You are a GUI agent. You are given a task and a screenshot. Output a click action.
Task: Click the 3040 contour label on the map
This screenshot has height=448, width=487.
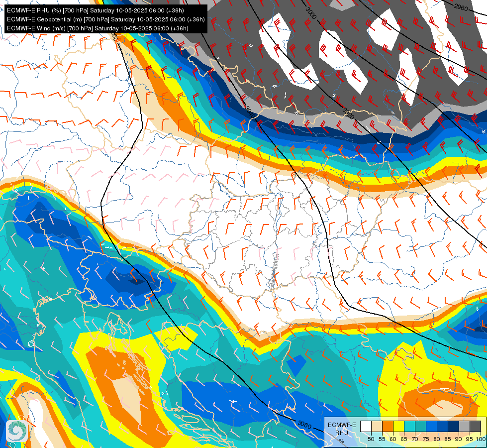251,112
